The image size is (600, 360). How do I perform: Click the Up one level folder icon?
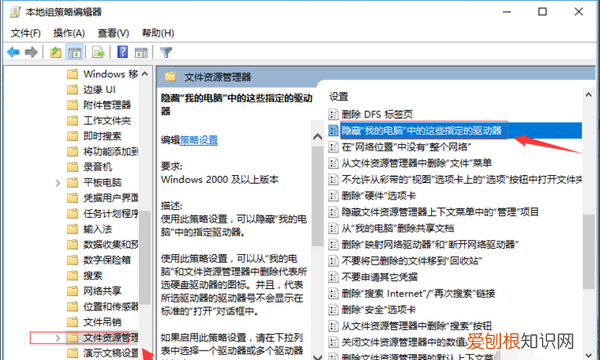point(56,52)
